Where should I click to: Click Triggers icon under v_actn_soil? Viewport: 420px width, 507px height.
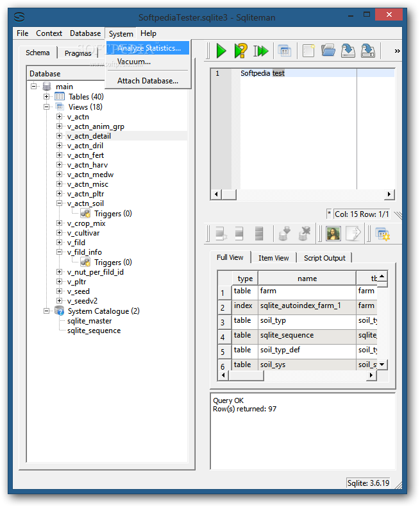click(85, 214)
